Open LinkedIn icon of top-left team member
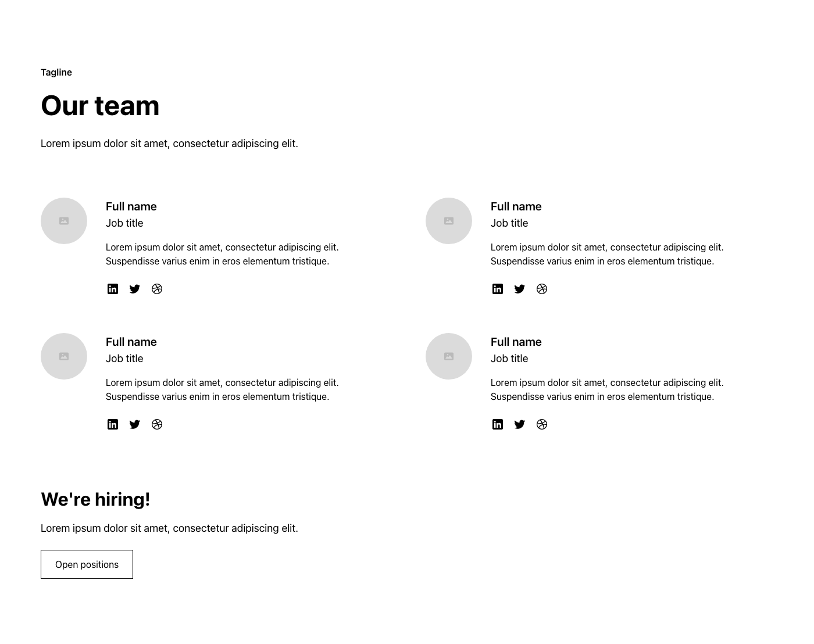 pos(113,289)
